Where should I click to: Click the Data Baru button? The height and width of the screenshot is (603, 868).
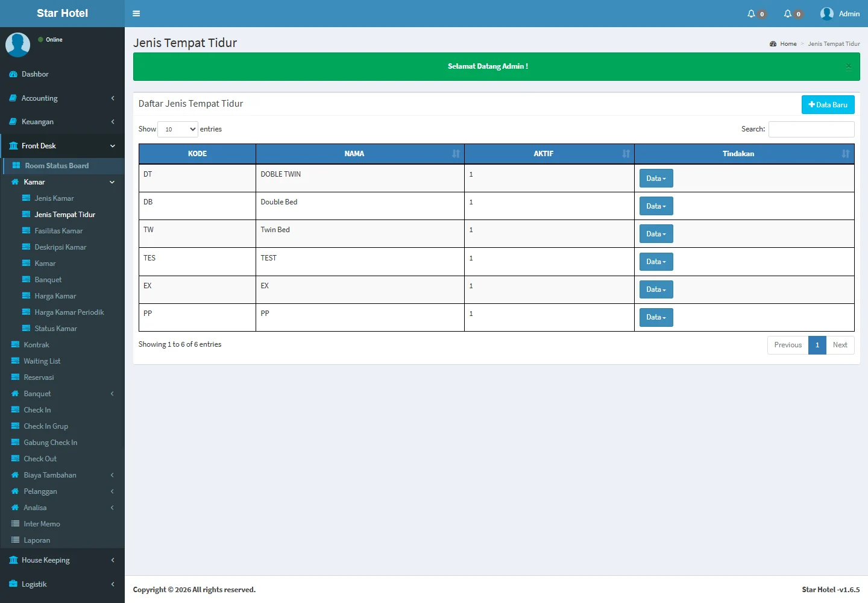click(828, 105)
